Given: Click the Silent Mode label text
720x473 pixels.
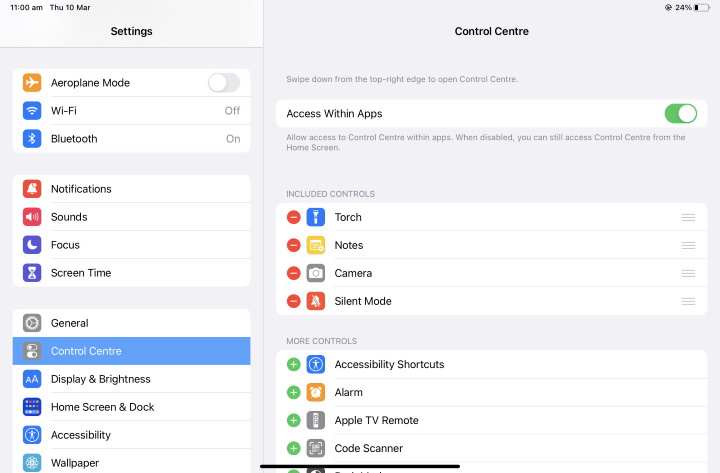Looking at the screenshot, I should (x=363, y=301).
